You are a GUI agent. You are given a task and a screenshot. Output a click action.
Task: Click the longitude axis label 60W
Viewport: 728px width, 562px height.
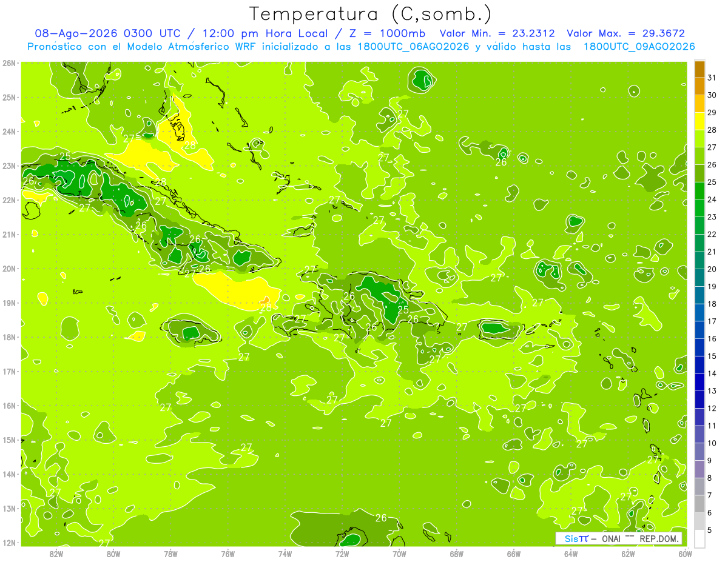click(x=685, y=553)
